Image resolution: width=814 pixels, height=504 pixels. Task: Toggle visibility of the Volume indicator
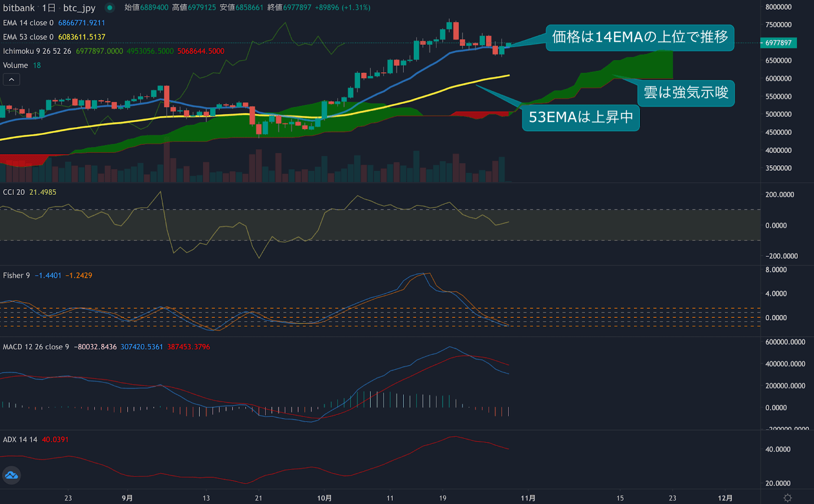pos(15,65)
